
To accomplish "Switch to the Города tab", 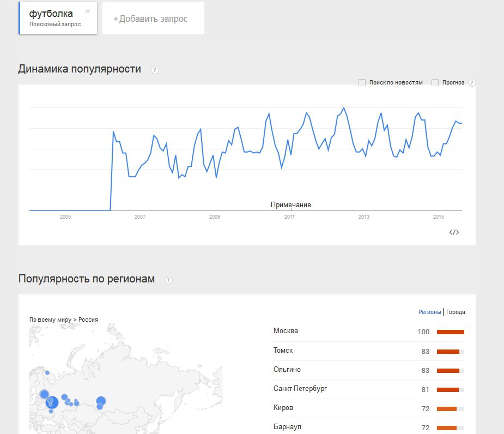I will (456, 312).
